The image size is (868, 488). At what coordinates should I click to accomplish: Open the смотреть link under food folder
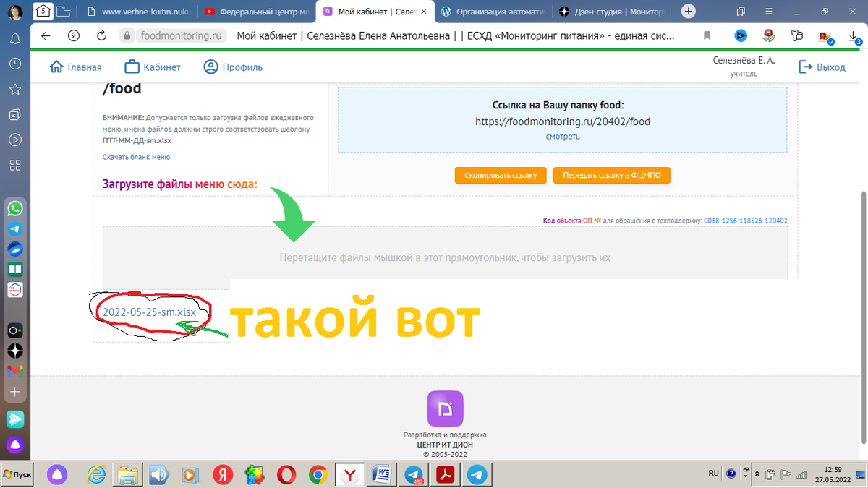(x=562, y=136)
